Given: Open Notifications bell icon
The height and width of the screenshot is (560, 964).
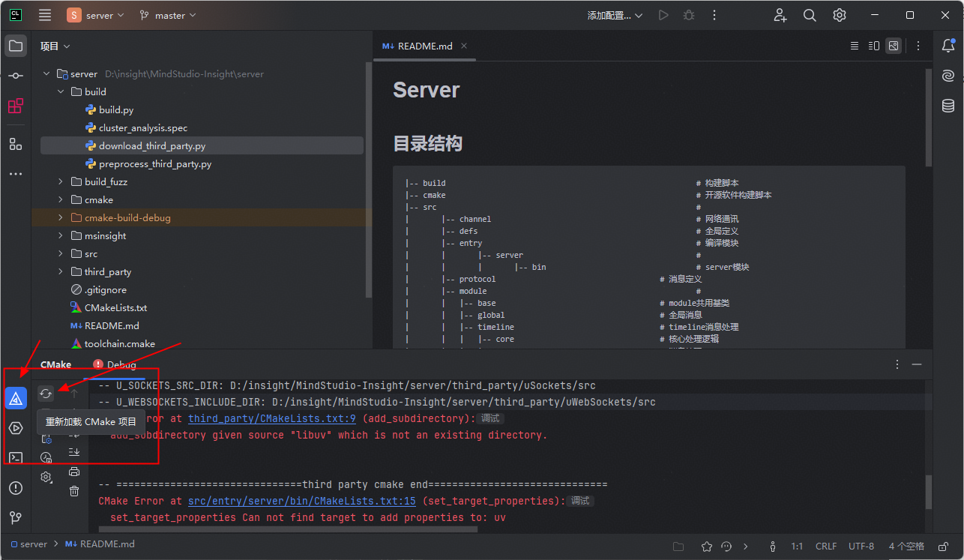Looking at the screenshot, I should (x=948, y=46).
